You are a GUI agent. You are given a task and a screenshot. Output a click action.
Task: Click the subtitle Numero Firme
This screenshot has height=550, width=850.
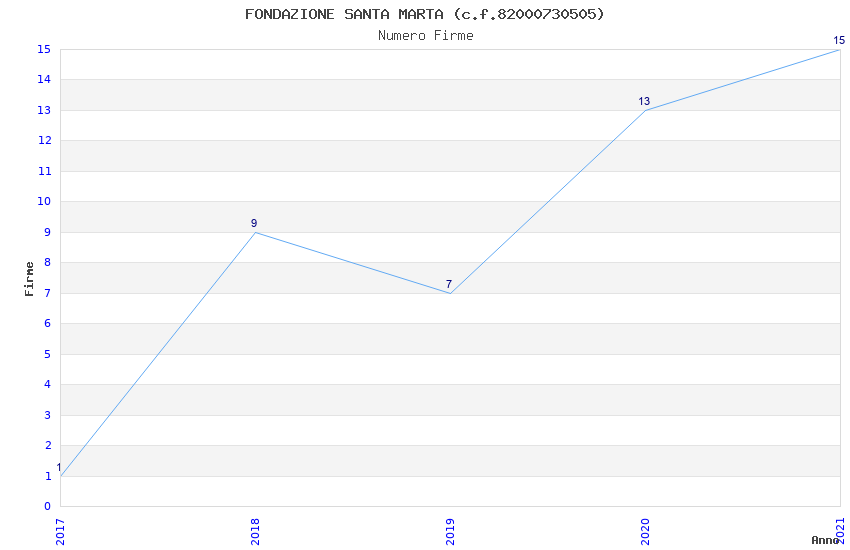point(426,36)
